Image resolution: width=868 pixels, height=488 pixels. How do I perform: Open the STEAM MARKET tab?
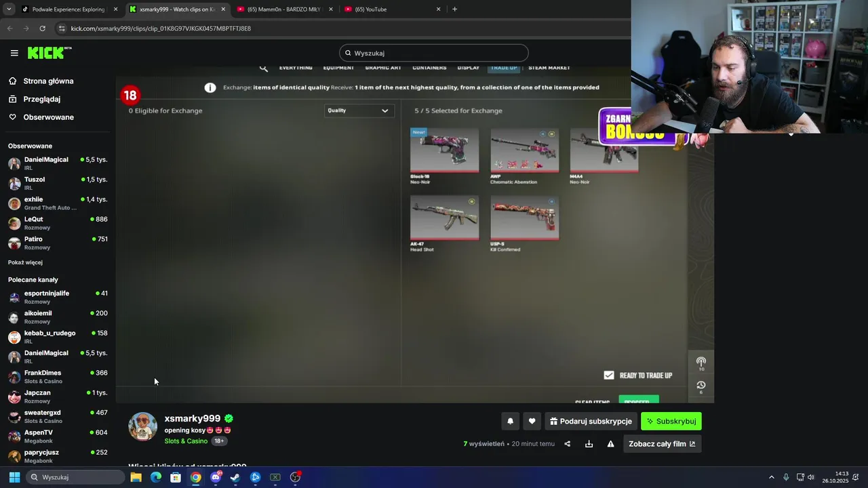(549, 68)
